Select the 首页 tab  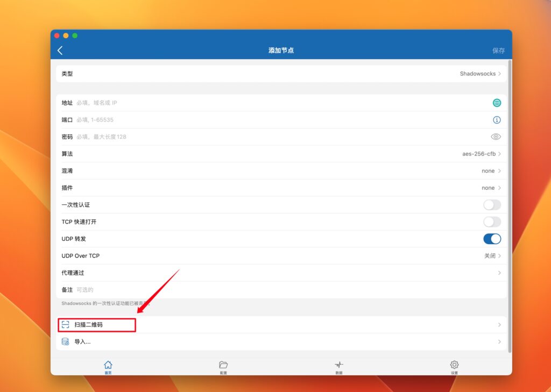point(108,365)
